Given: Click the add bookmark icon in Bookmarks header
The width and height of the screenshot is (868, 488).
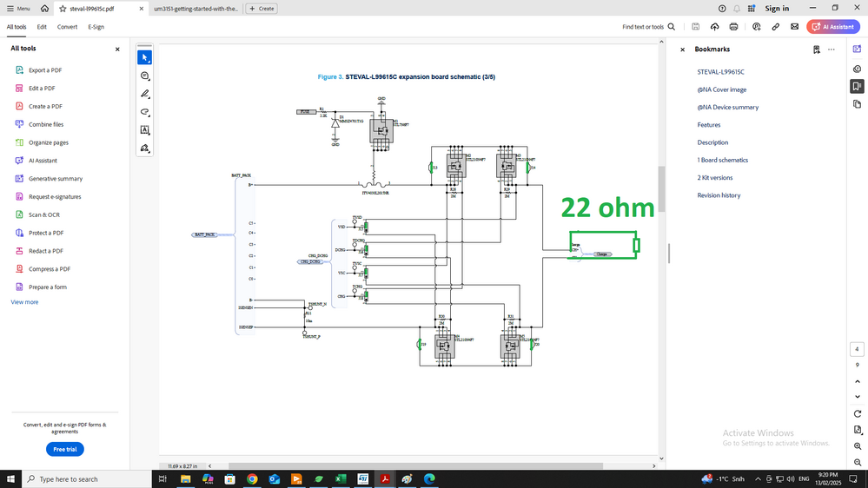Looking at the screenshot, I should [x=816, y=49].
